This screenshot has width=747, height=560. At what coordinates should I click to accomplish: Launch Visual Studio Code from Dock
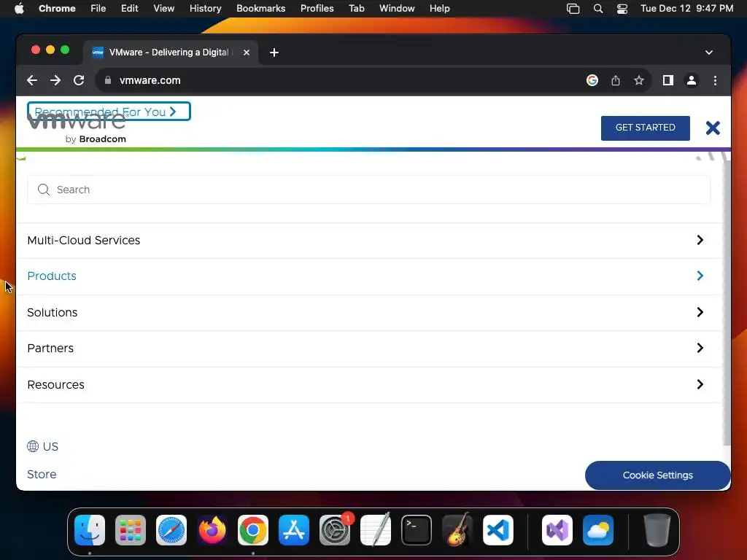tap(498, 530)
